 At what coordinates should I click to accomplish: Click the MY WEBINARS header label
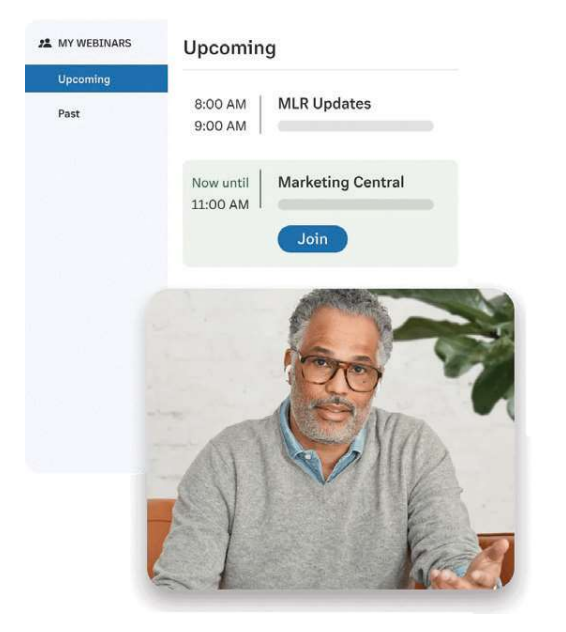point(95,43)
